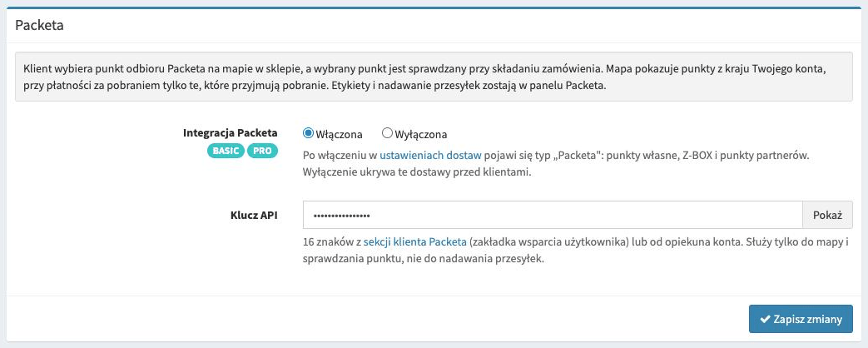Reveal the API key with Pokaż
Viewport: 868px width, 348px height.
tap(827, 215)
